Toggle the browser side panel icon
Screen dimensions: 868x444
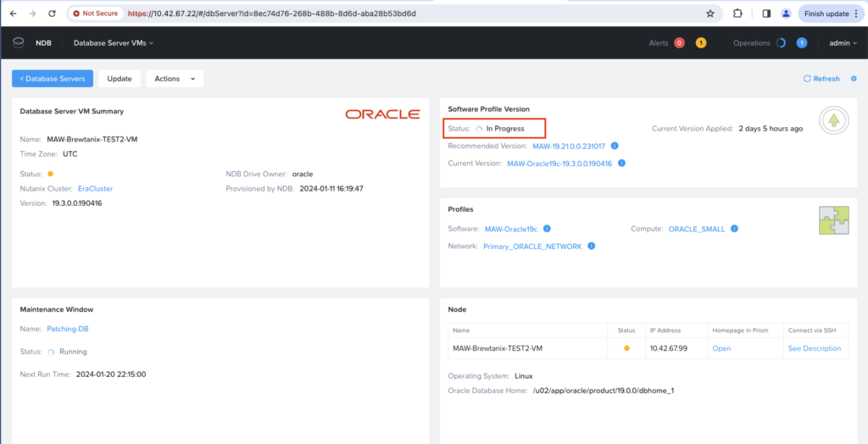[x=766, y=14]
